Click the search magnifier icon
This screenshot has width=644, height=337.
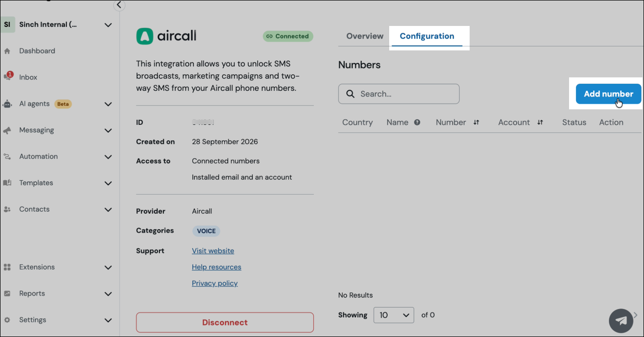point(351,94)
